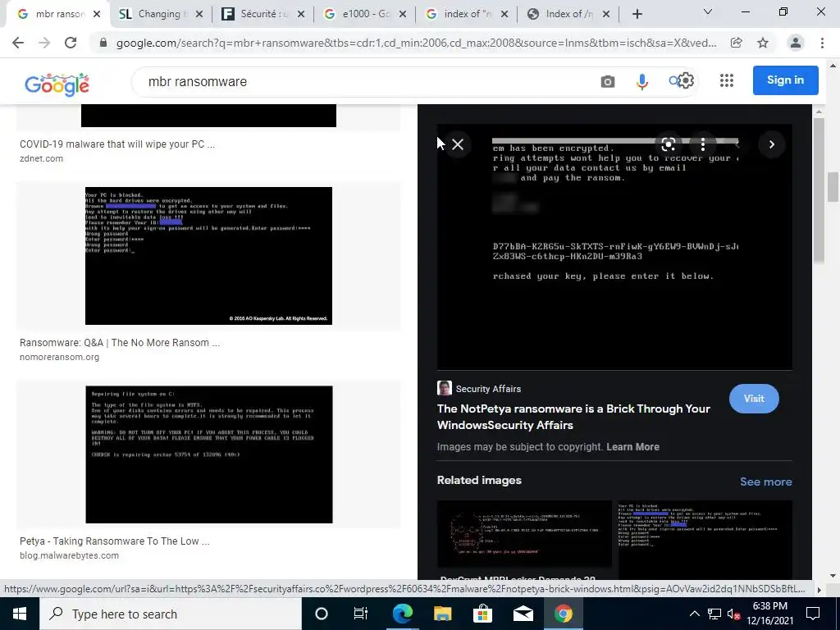Open the Windows Start menu
840x630 pixels.
(x=20, y=614)
